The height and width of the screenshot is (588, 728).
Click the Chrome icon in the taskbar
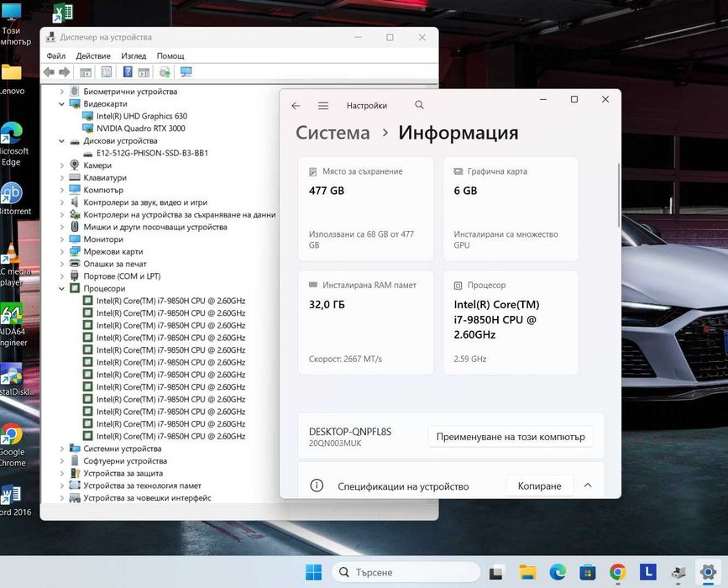(617, 572)
